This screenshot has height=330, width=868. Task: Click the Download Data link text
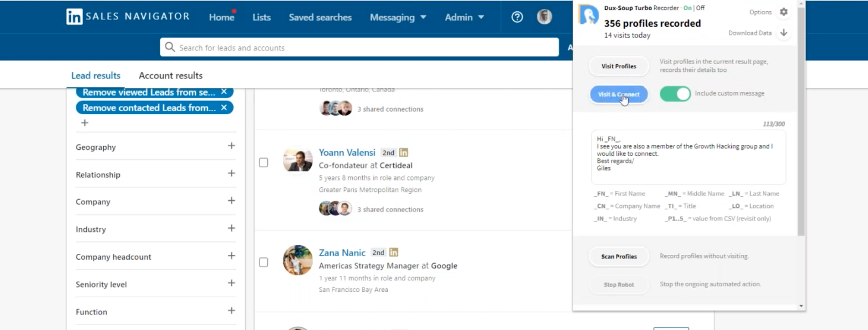pos(750,33)
